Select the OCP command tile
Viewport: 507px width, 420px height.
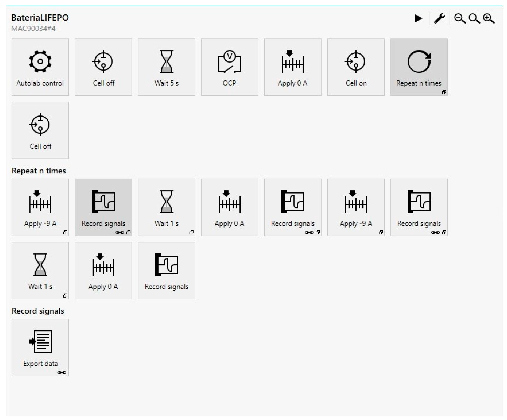[x=229, y=67]
